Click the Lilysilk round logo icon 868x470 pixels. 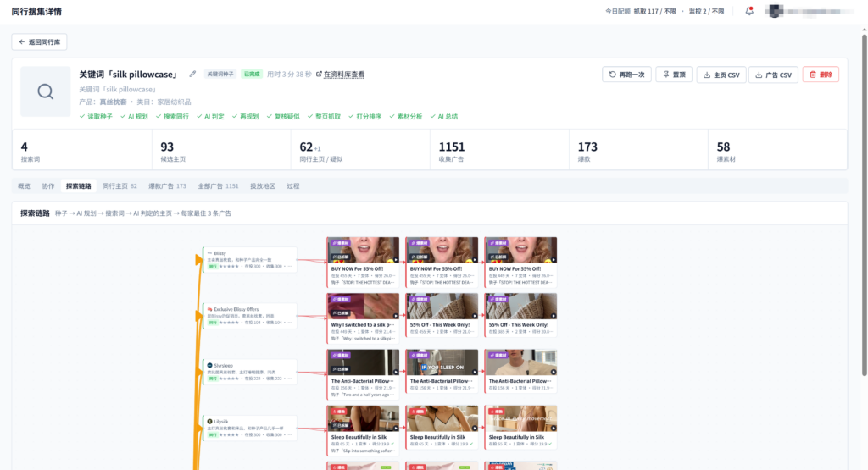click(x=210, y=422)
